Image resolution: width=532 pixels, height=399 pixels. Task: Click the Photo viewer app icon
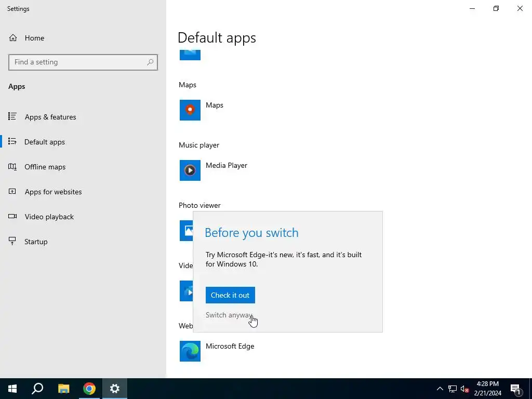[x=187, y=231]
